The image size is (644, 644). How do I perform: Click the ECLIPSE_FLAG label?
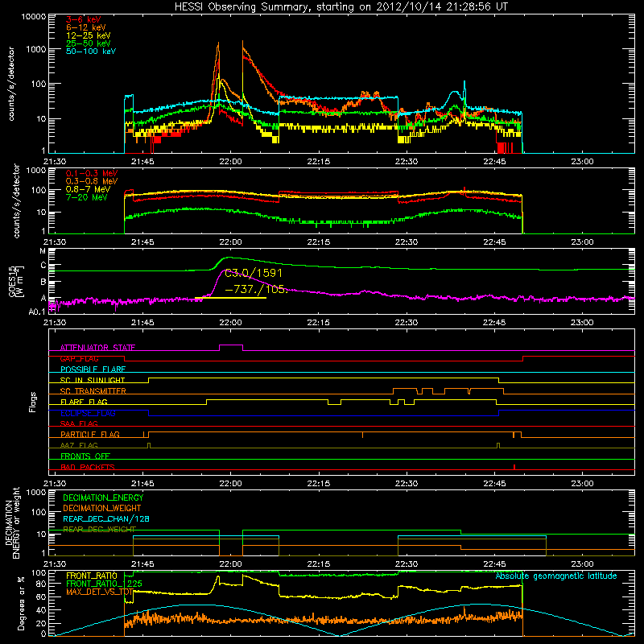click(x=88, y=413)
